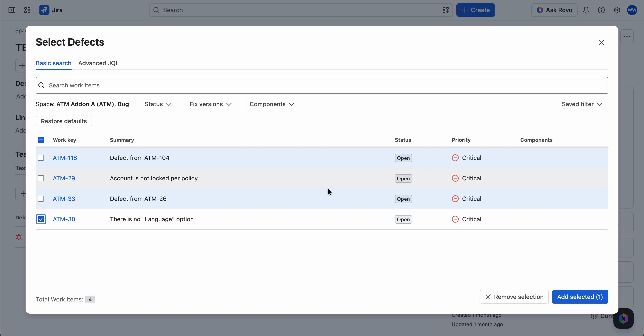Click the Open status badge for ATM-118

tap(403, 158)
